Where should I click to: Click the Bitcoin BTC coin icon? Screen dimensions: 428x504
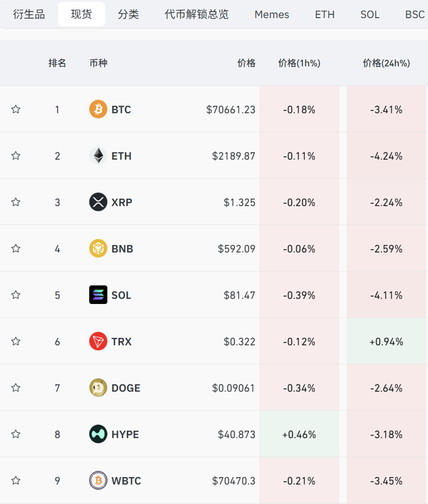pos(98,110)
